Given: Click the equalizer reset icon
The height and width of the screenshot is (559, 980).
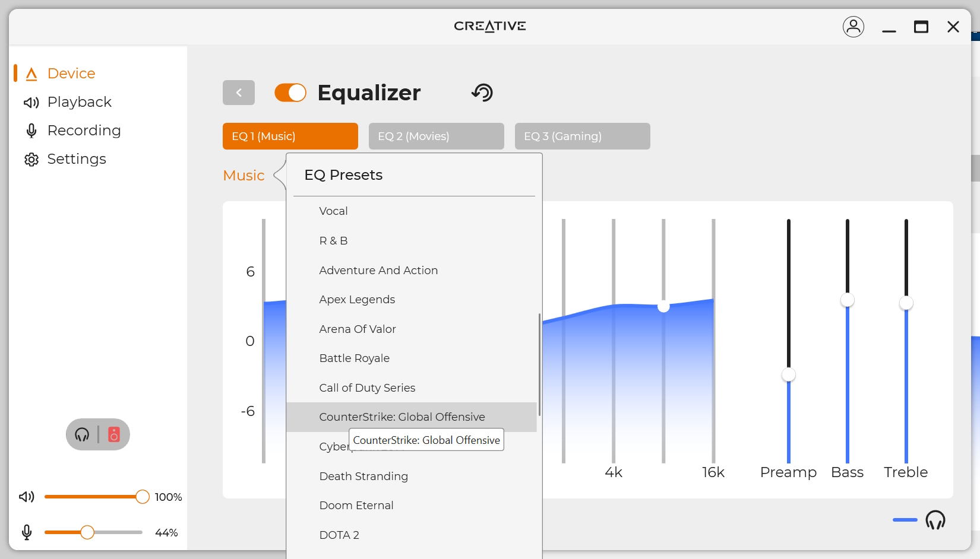Looking at the screenshot, I should pos(482,93).
